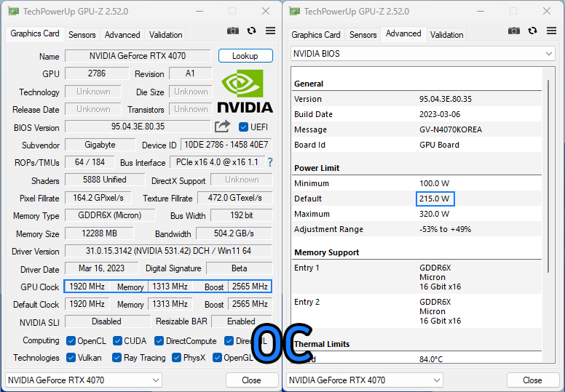Refresh data in the left GPU-Z window
Screen dimensions: 565x392
(251, 31)
